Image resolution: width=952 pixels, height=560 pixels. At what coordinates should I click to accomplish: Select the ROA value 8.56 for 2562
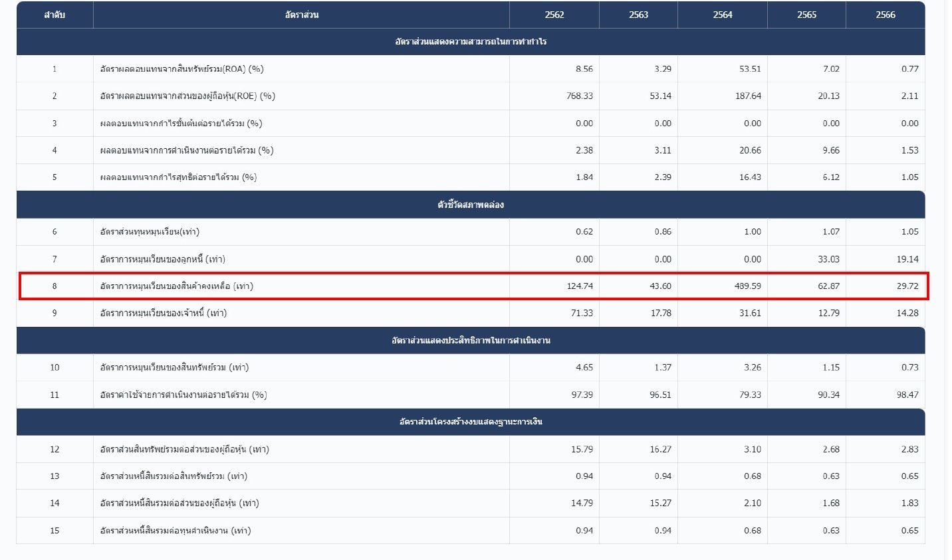pos(584,69)
